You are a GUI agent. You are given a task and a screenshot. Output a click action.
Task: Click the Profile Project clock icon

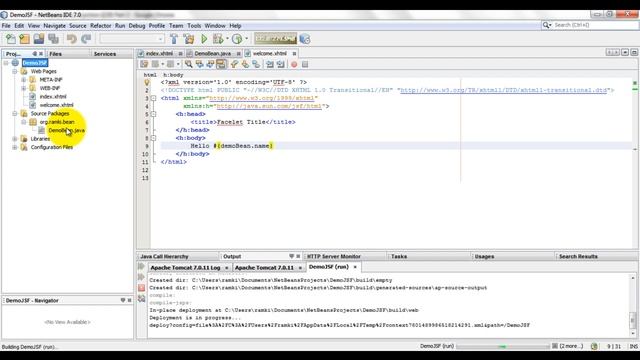237,39
